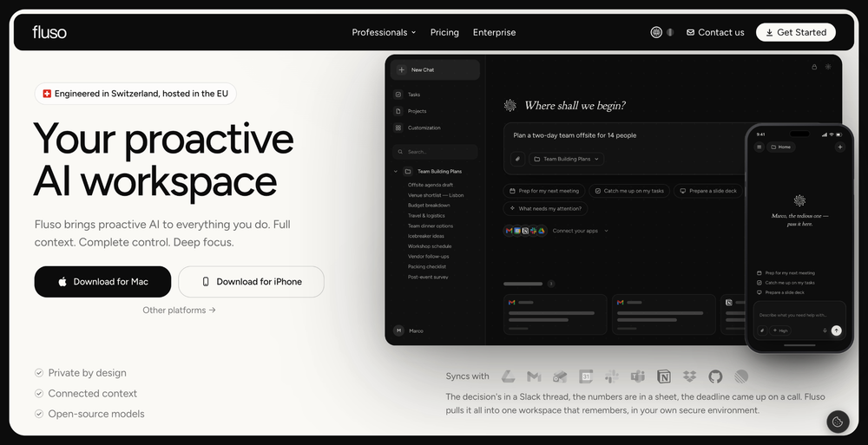The width and height of the screenshot is (868, 445).
Task: Expand the Professionals dropdown menu
Action: (384, 32)
